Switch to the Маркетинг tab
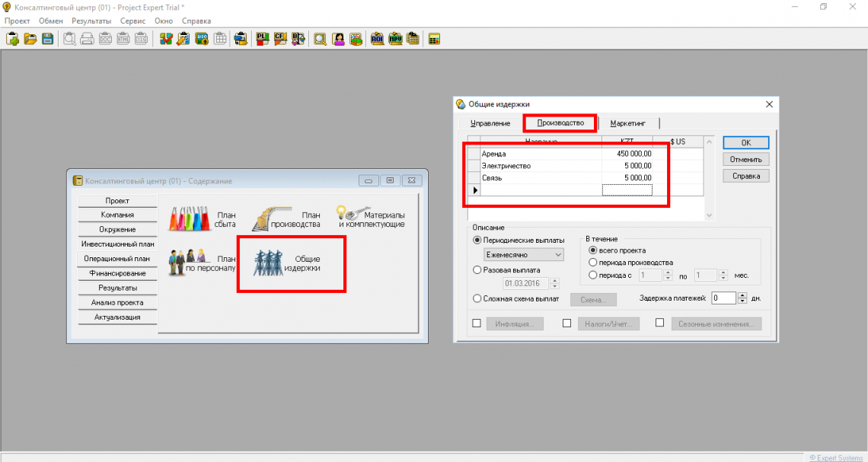 627,123
